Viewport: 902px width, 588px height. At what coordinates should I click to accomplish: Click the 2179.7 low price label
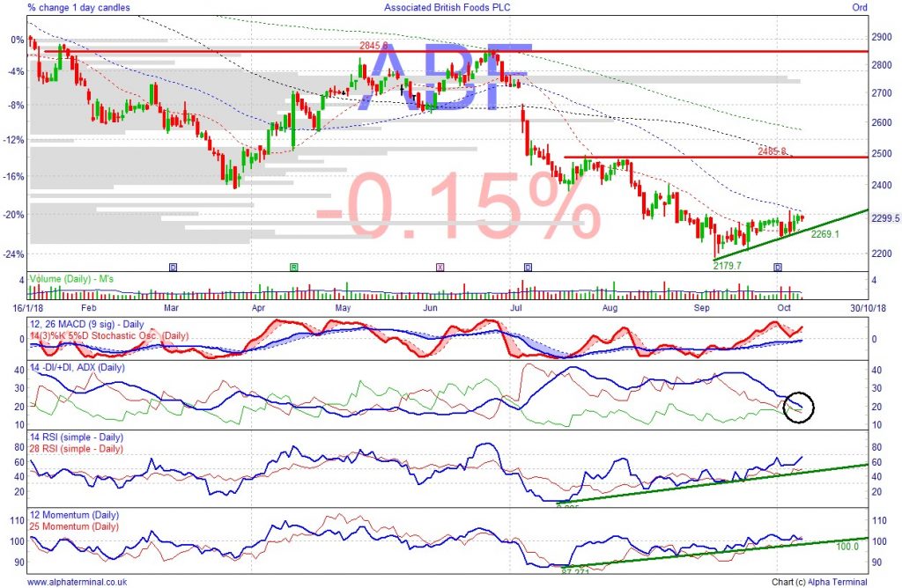click(x=727, y=266)
